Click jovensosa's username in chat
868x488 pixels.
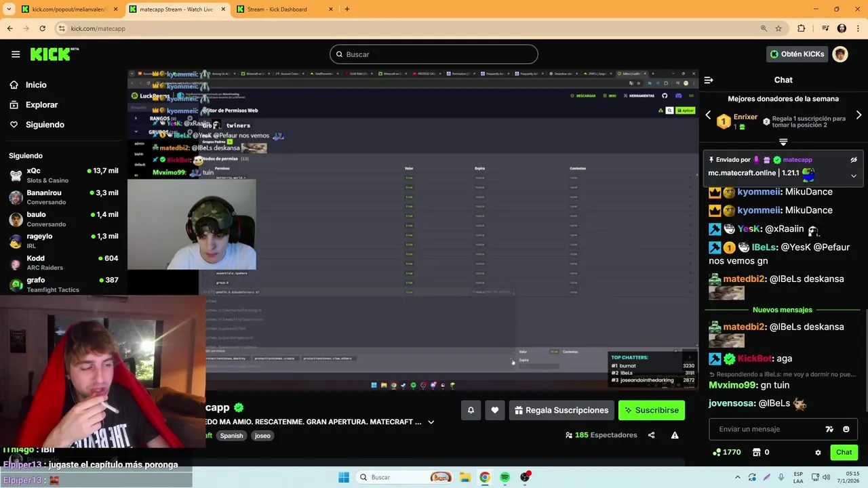click(732, 403)
